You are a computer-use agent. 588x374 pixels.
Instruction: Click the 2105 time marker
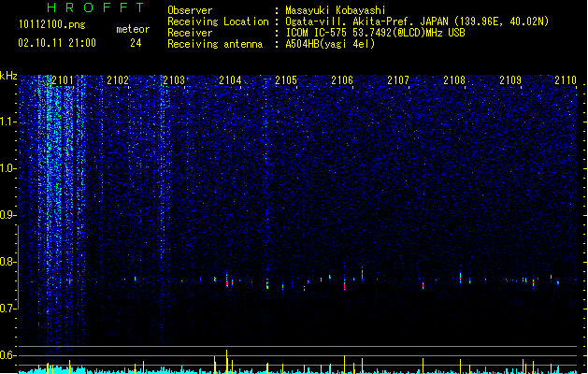286,80
